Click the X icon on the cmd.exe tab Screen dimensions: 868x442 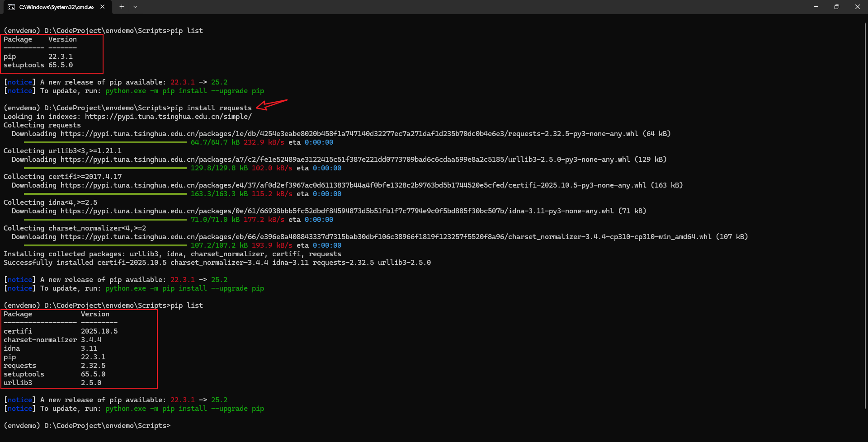[x=102, y=7]
